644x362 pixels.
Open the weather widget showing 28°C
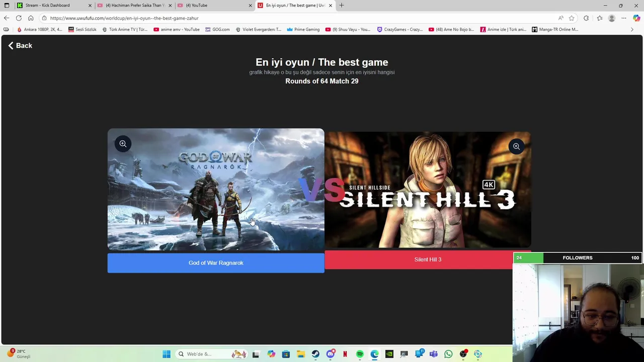click(x=19, y=354)
